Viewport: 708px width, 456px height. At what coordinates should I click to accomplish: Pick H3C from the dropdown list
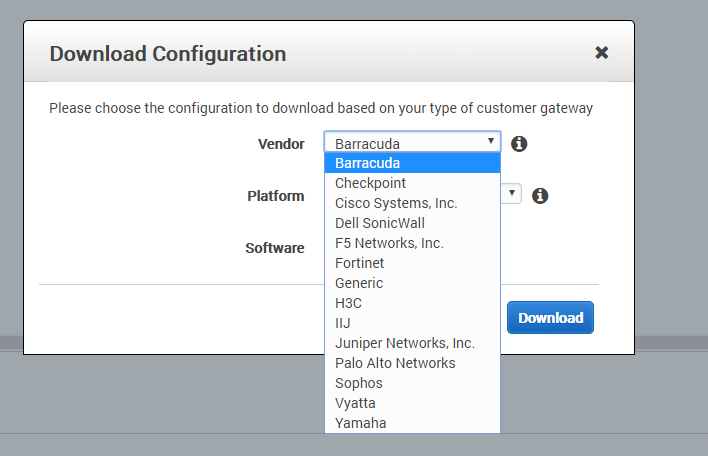pyautogui.click(x=412, y=303)
